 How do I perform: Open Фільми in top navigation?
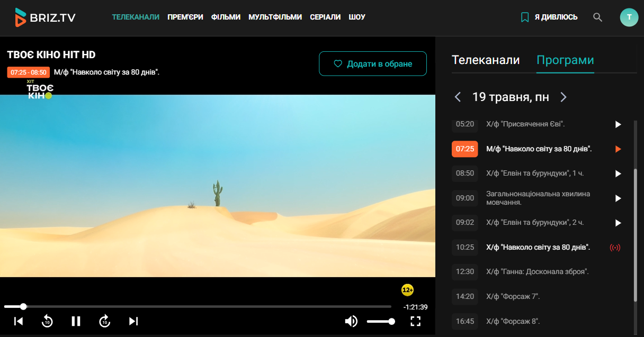coord(226,17)
